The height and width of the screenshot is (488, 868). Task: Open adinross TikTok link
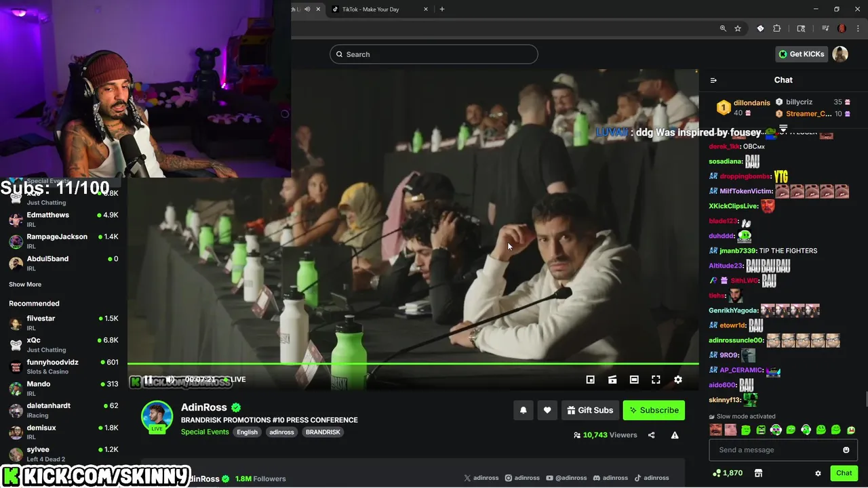652,478
